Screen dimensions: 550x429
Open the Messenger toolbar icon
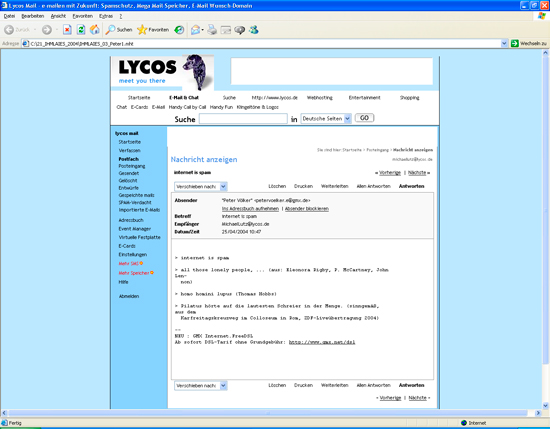(x=254, y=30)
